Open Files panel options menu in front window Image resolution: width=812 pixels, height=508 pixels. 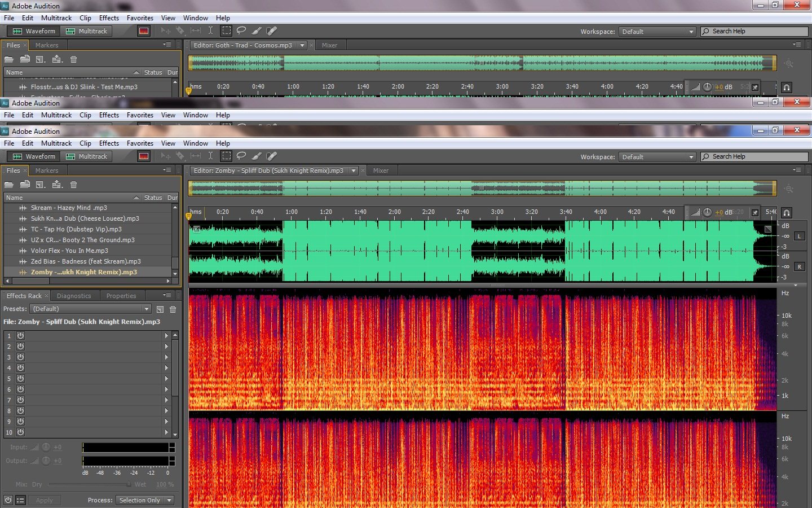coord(167,170)
